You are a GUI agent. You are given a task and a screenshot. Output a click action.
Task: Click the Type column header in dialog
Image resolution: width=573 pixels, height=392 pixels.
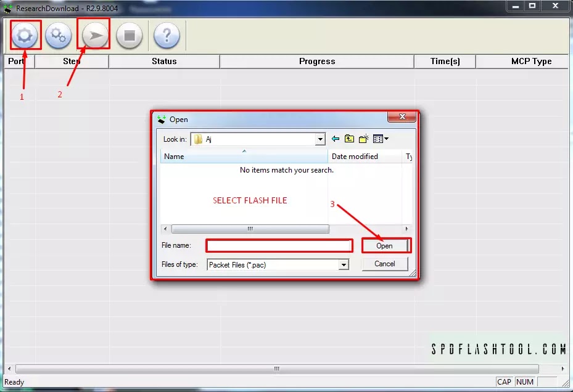[x=408, y=157]
